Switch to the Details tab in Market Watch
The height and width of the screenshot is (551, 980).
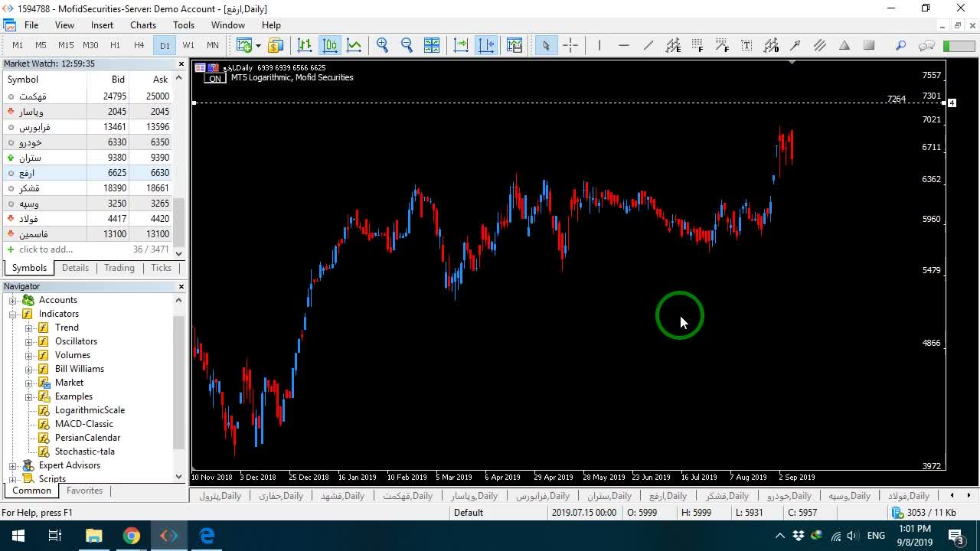[75, 268]
